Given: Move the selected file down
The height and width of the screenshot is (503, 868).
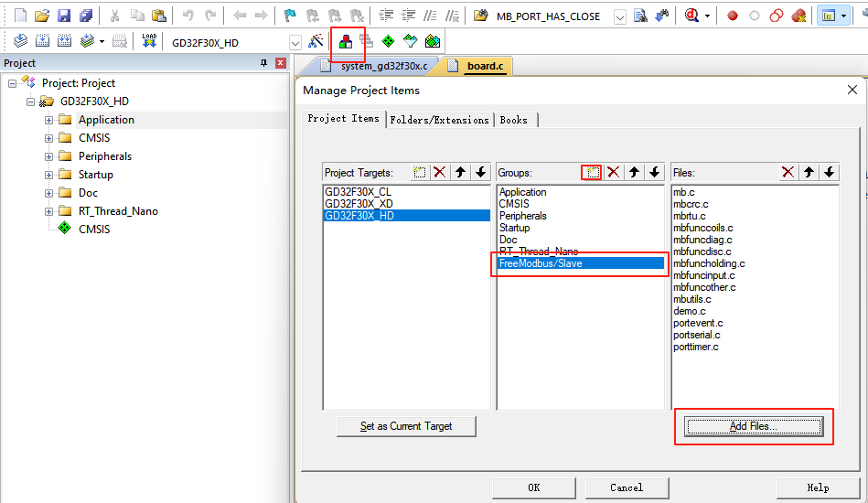Looking at the screenshot, I should [x=830, y=172].
